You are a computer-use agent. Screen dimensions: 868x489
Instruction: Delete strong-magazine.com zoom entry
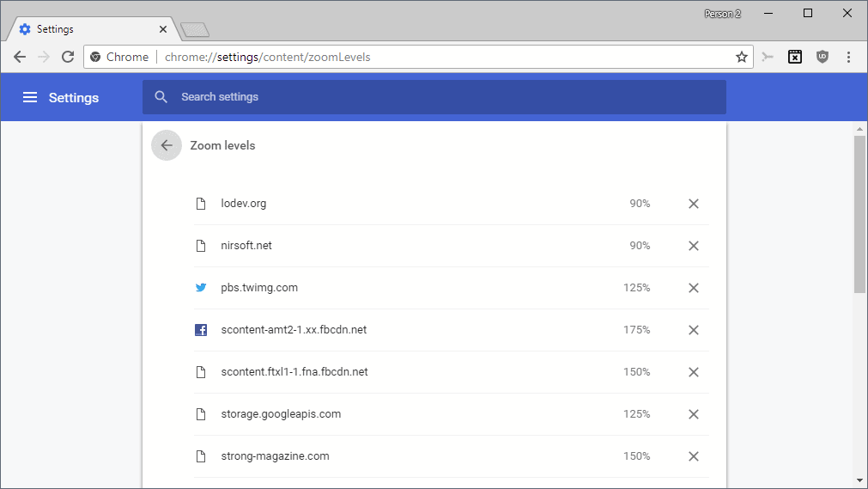point(694,456)
